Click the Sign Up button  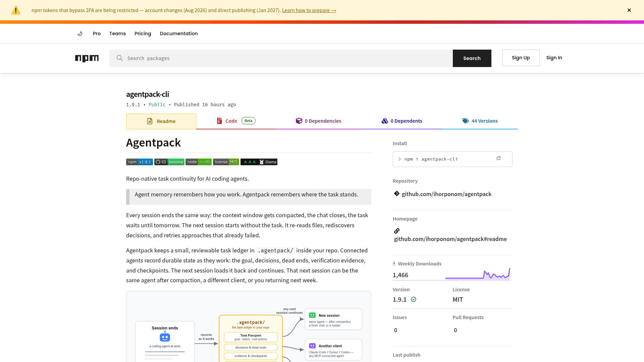[521, 58]
